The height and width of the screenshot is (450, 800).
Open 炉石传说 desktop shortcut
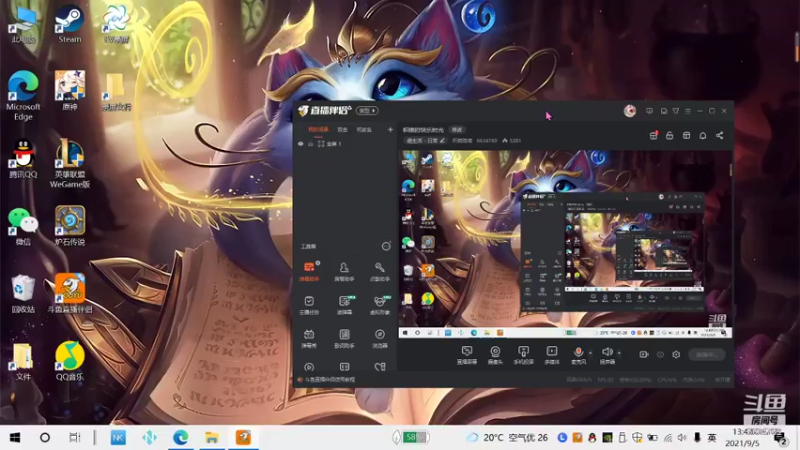pyautogui.click(x=70, y=226)
